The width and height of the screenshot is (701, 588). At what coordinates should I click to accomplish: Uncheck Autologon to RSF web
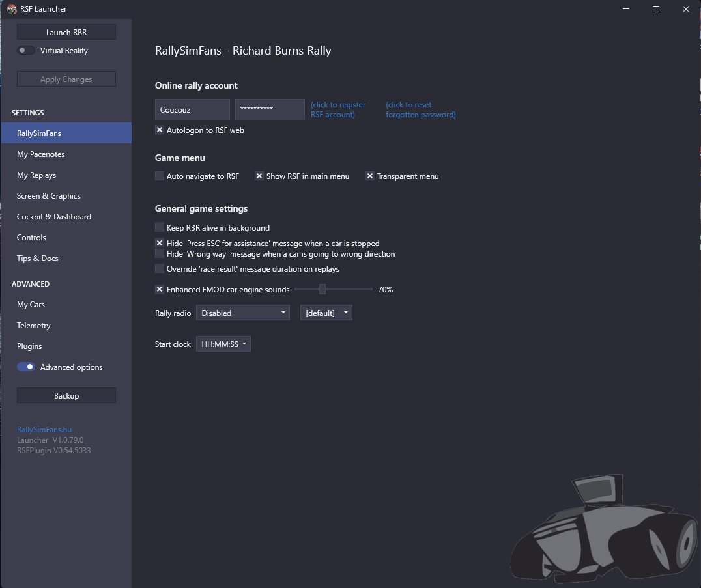(x=160, y=130)
